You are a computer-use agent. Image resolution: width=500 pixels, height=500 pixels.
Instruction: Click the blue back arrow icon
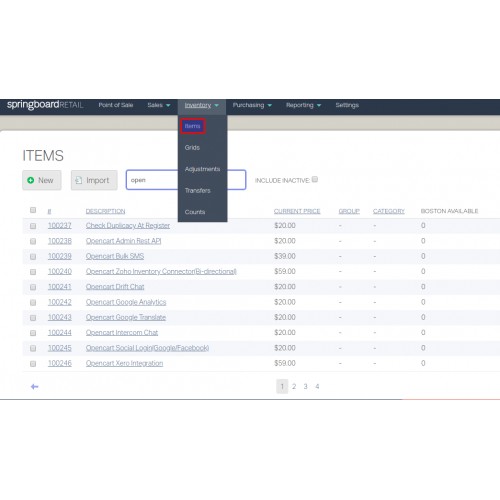point(35,387)
